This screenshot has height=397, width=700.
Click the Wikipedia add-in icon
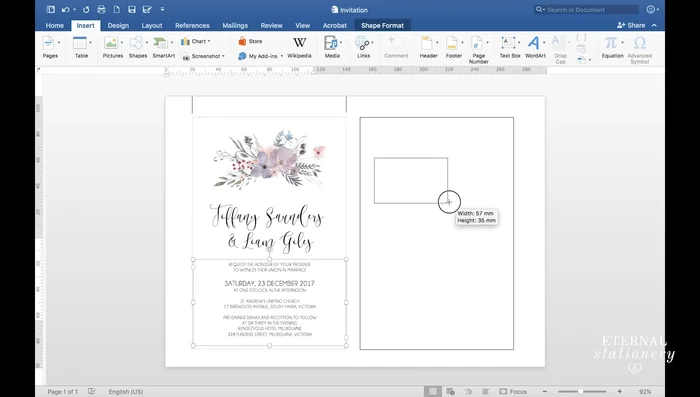(300, 43)
